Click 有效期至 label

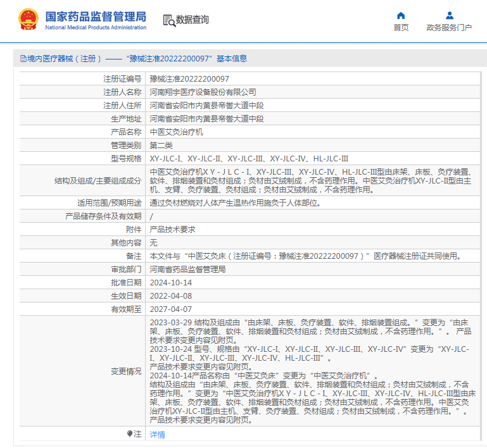coord(126,309)
